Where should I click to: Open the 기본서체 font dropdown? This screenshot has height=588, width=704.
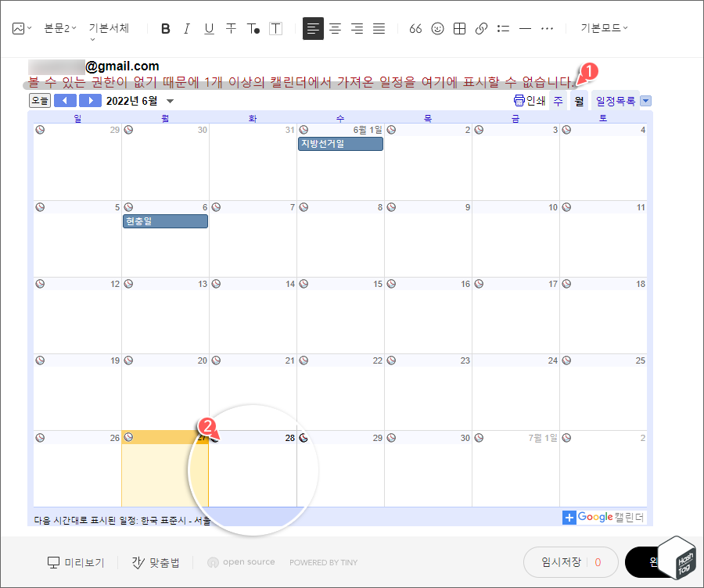pyautogui.click(x=108, y=28)
